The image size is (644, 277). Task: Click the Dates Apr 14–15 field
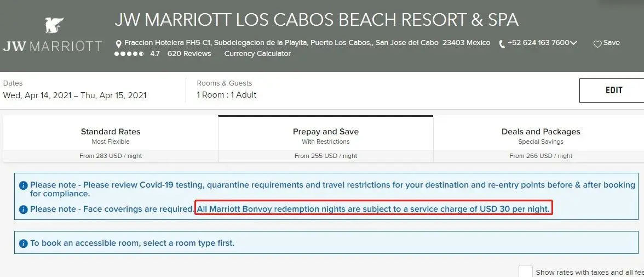click(75, 95)
